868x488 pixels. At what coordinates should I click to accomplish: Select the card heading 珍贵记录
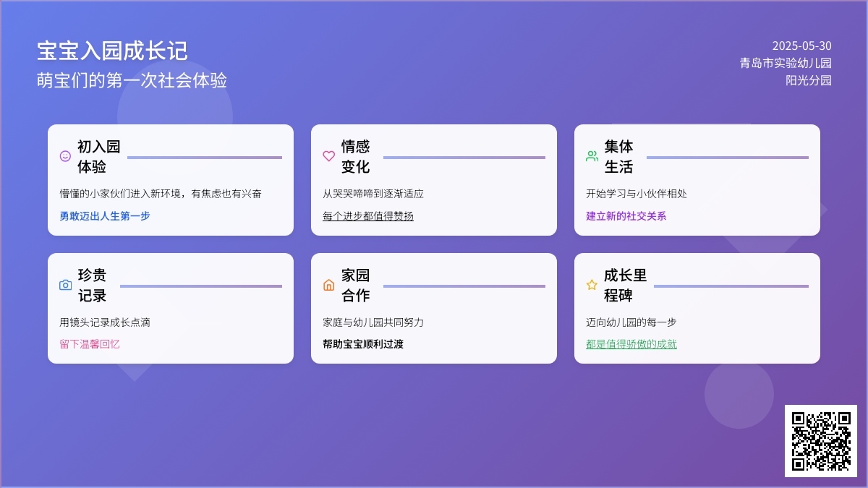click(x=93, y=286)
